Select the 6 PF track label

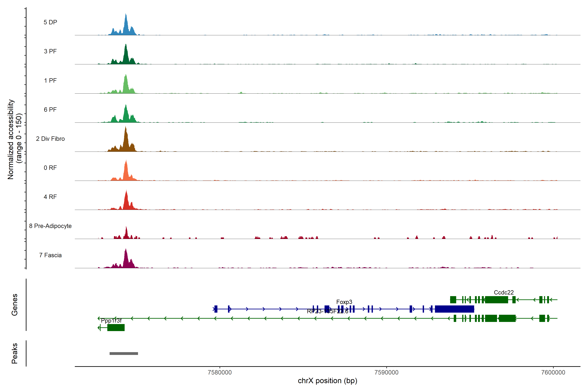coord(50,109)
